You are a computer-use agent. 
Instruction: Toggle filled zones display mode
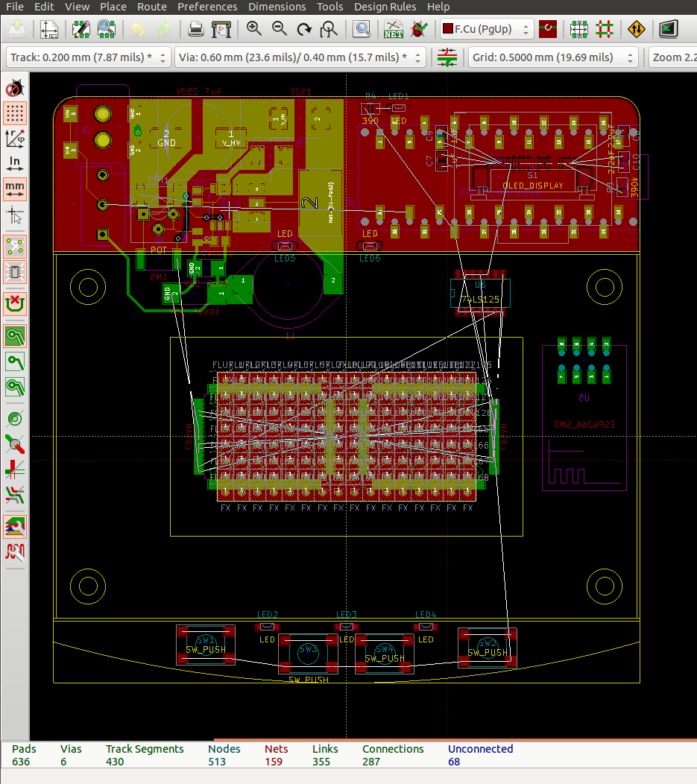pos(15,336)
